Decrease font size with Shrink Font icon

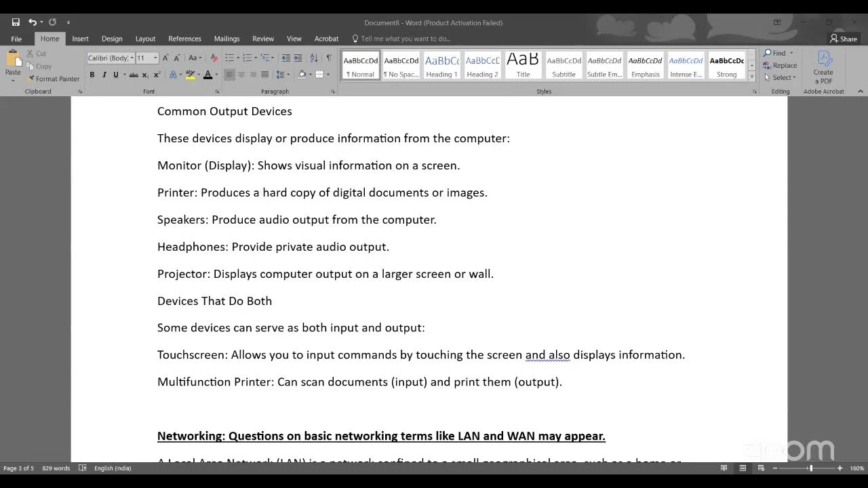177,58
